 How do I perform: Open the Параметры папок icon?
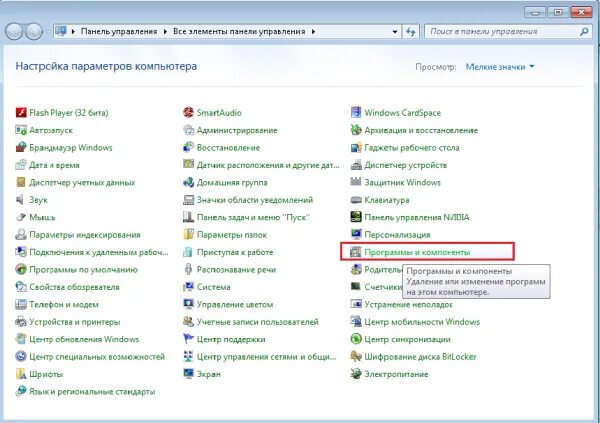tap(188, 235)
